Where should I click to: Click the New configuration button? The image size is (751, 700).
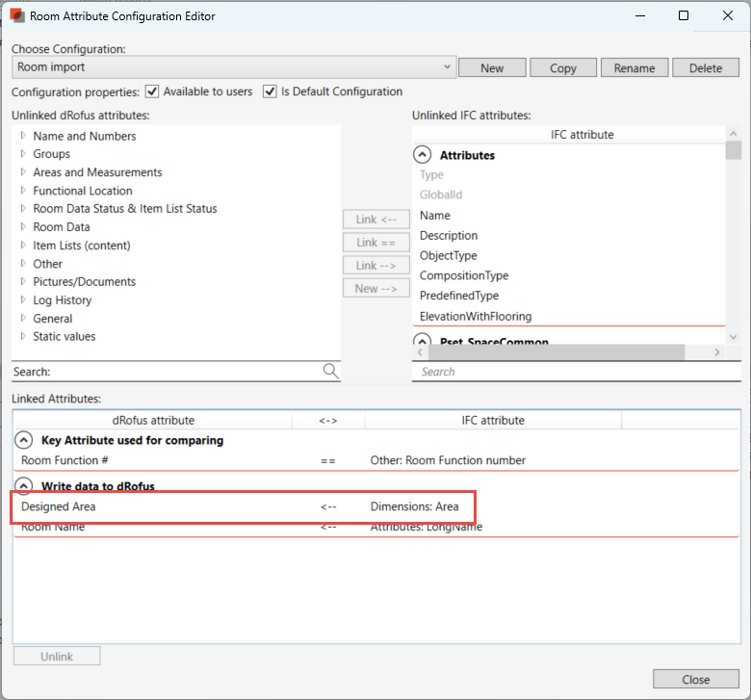point(492,68)
